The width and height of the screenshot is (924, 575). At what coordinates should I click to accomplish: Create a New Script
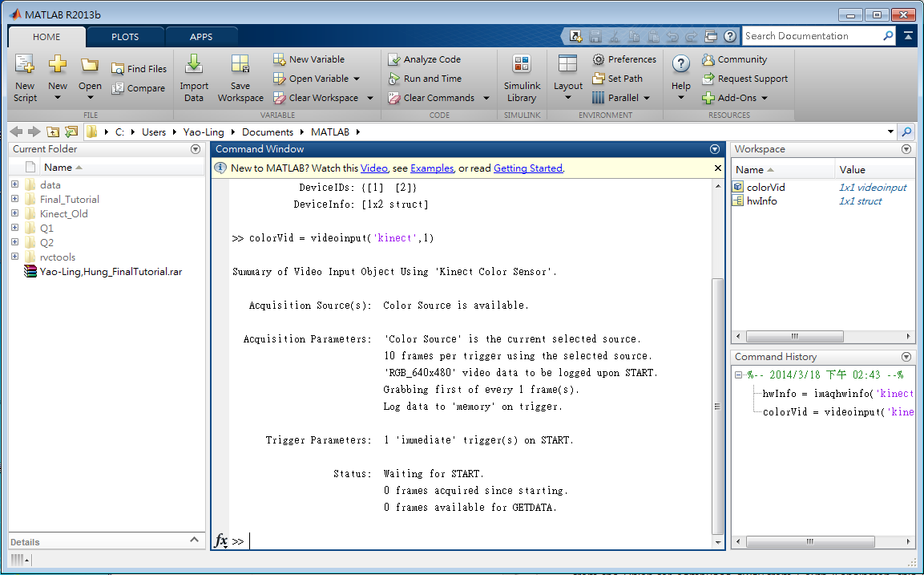click(x=25, y=78)
